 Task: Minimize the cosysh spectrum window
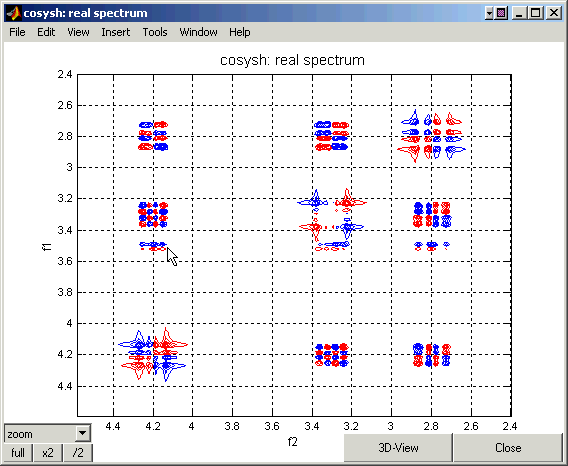coord(519,13)
